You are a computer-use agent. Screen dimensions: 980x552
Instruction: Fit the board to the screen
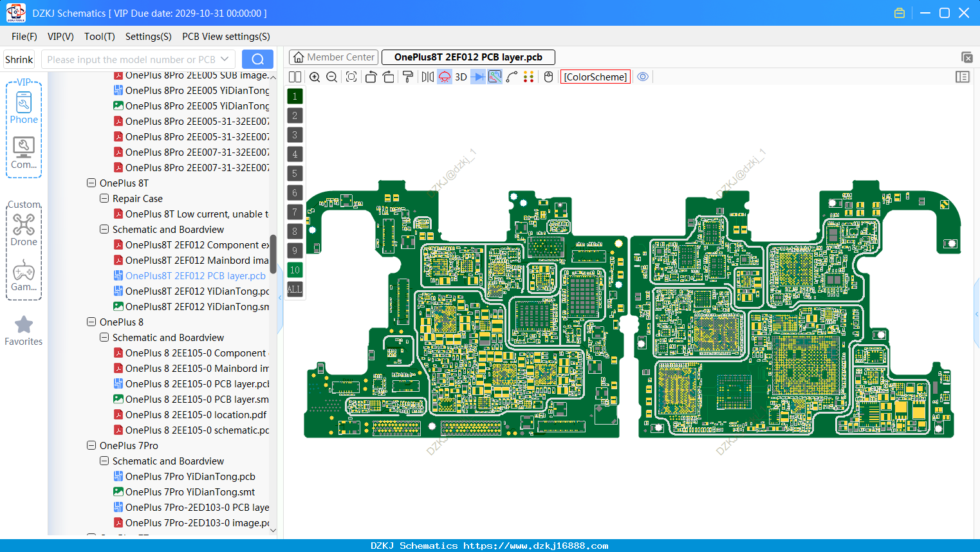[351, 77]
